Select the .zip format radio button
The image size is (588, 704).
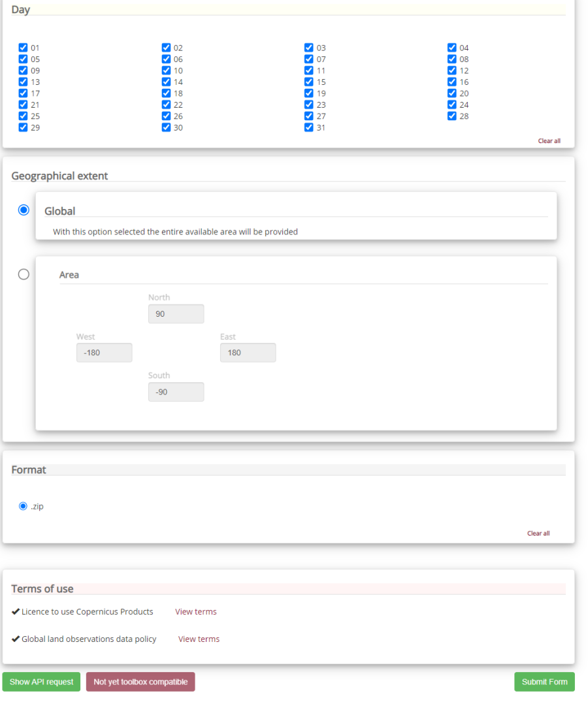23,506
